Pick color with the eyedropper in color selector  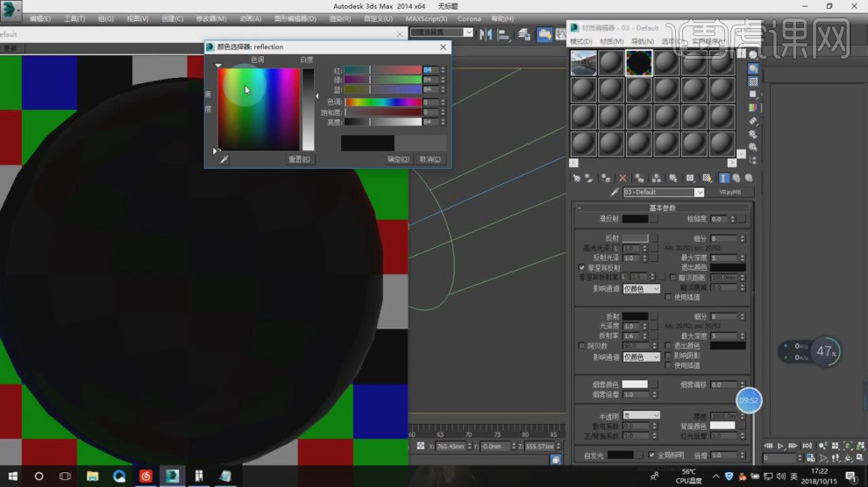coord(224,159)
